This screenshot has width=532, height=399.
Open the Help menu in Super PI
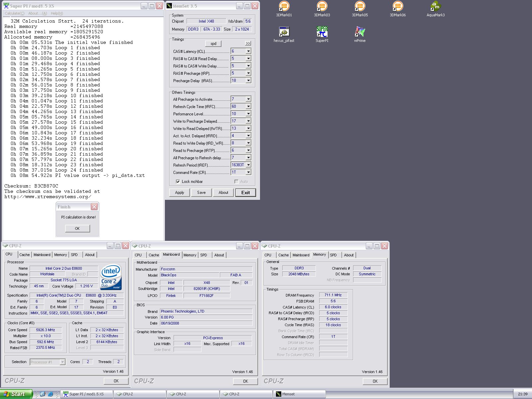(x=57, y=13)
